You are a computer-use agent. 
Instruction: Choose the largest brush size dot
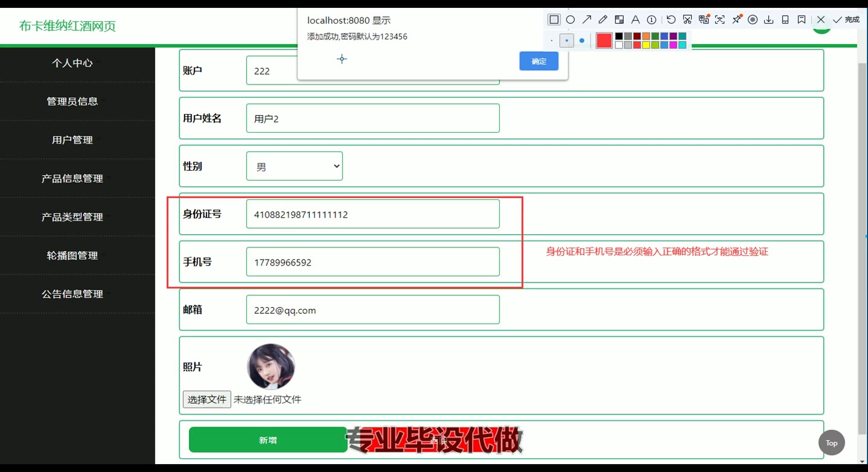[582, 40]
